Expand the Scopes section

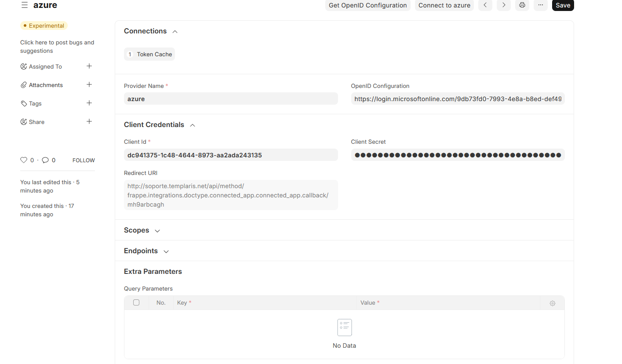click(157, 231)
